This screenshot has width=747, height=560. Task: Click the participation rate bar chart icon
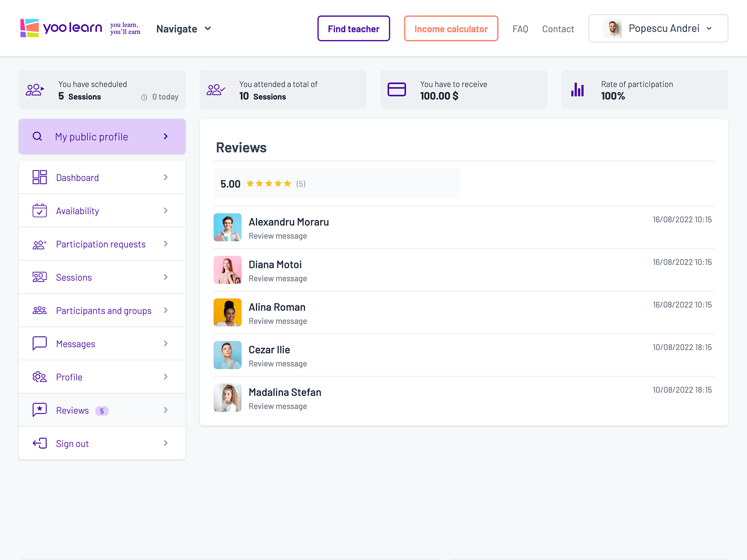577,90
